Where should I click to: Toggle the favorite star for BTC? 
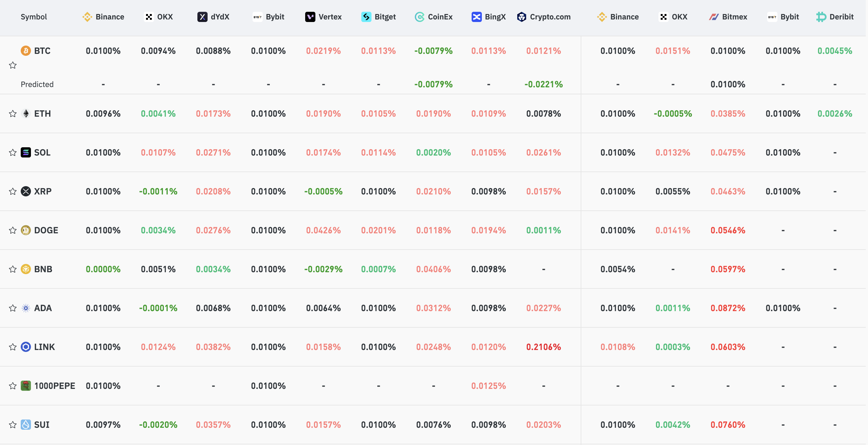(13, 65)
